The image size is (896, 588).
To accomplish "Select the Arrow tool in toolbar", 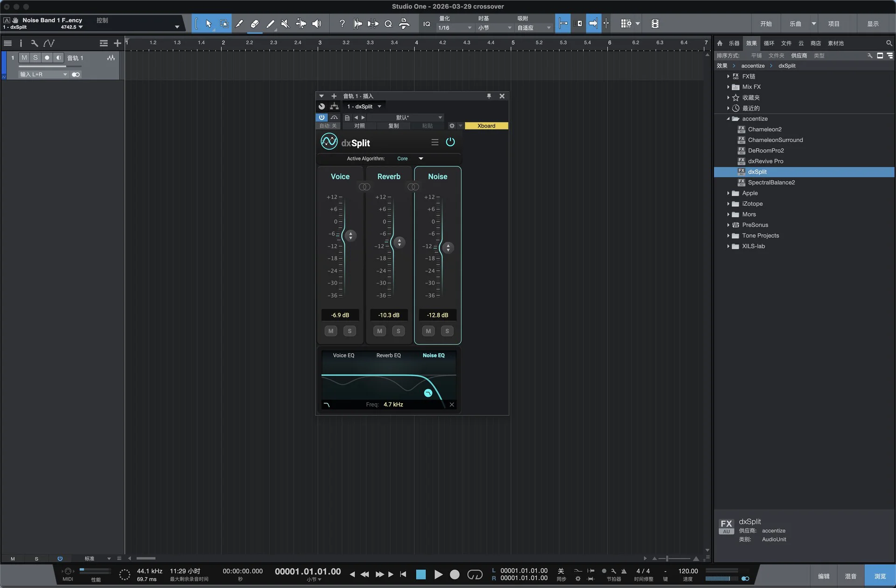I will pos(209,24).
